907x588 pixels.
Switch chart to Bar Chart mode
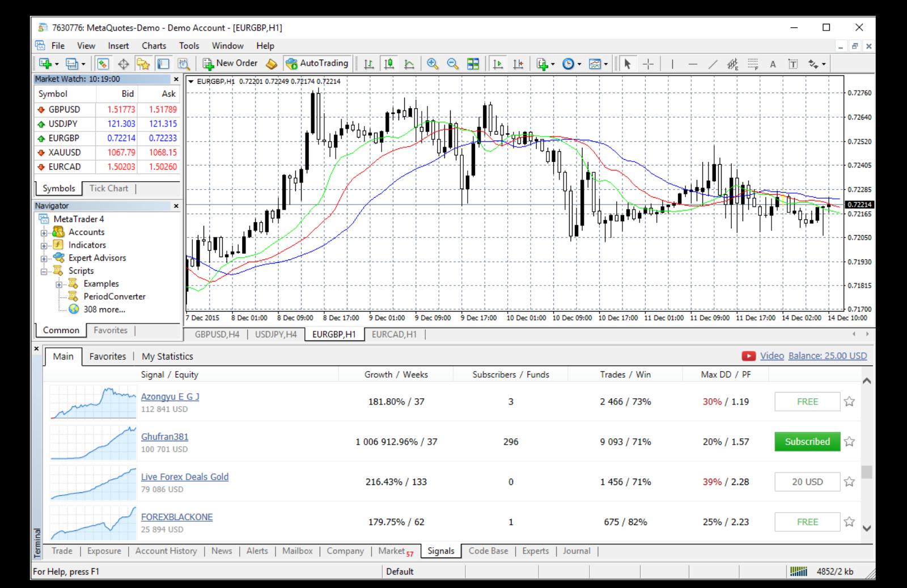pyautogui.click(x=369, y=64)
